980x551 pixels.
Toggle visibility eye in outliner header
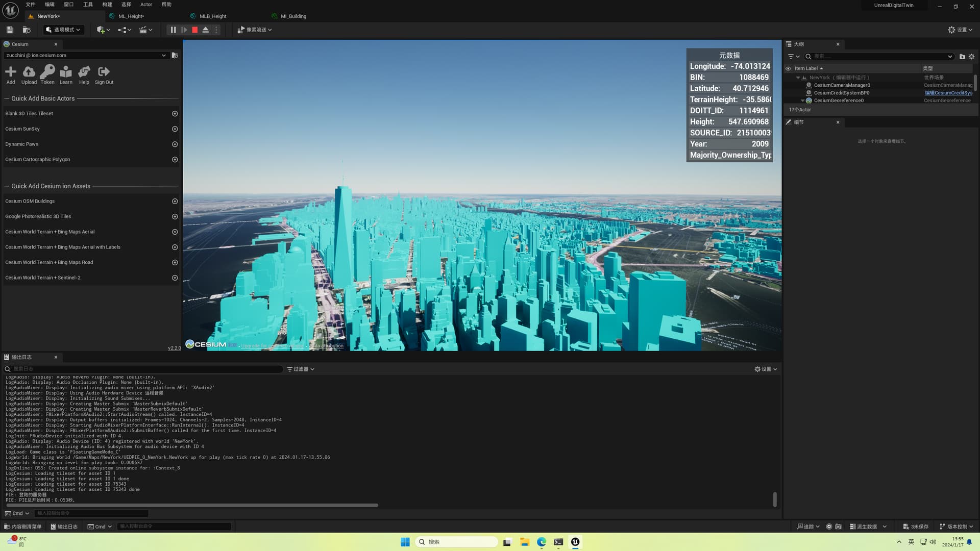coord(788,68)
